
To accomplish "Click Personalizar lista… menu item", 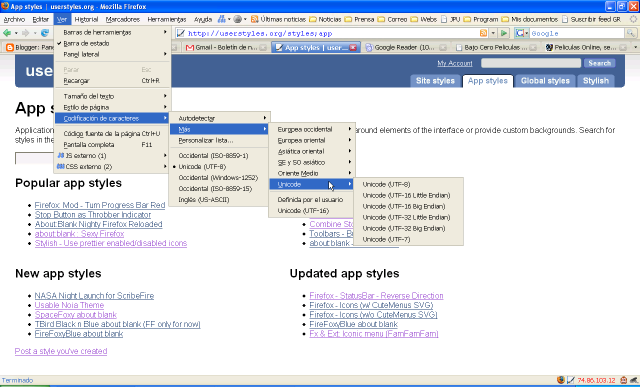I will 219,140.
